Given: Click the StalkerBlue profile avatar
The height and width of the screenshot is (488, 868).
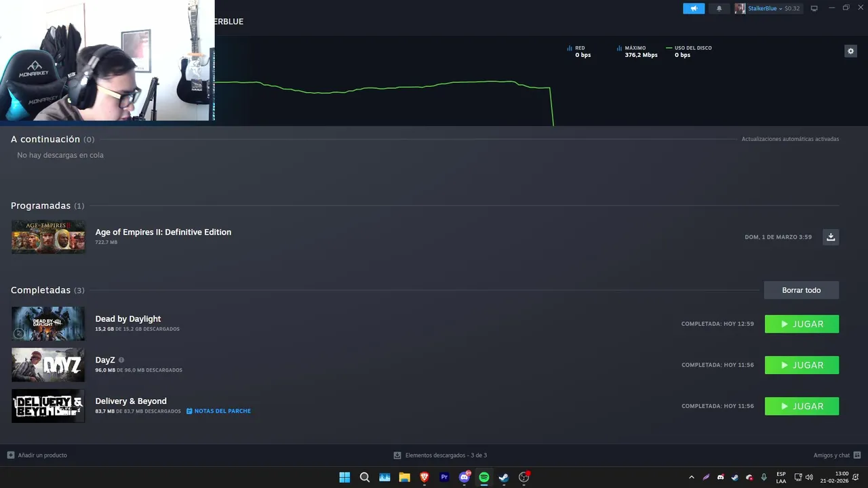Looking at the screenshot, I should click(x=740, y=8).
